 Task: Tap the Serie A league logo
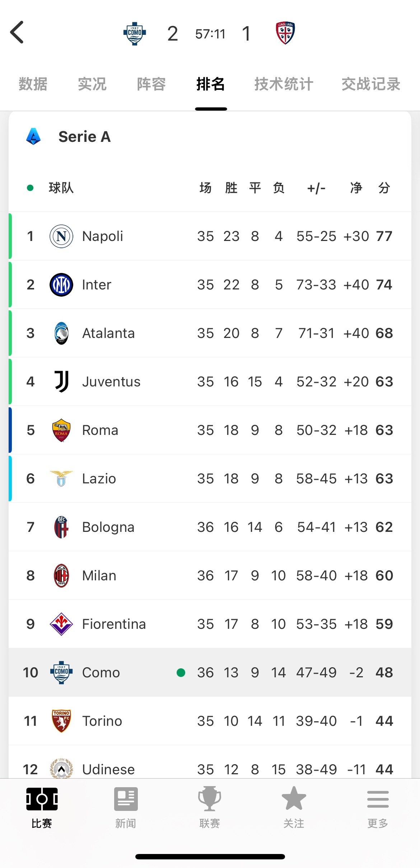click(x=33, y=137)
